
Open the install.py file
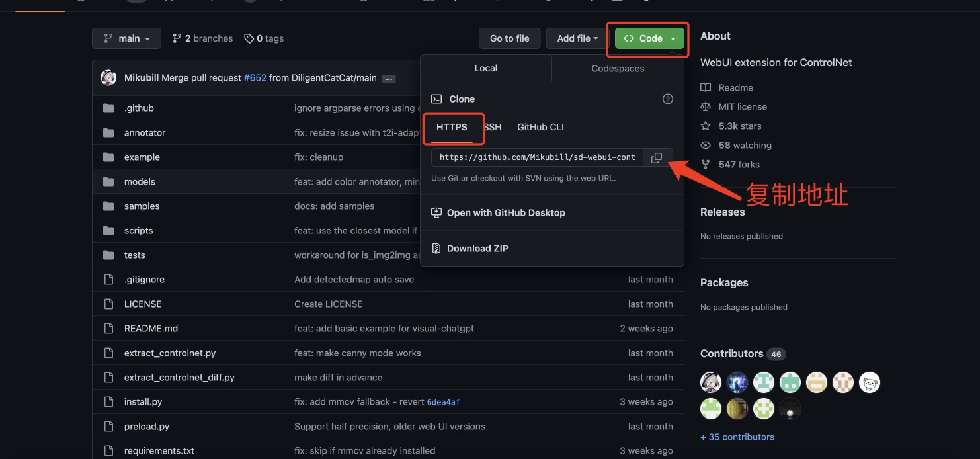[x=143, y=401]
